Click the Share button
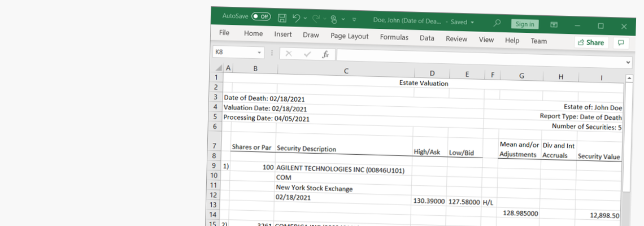Image resolution: width=644 pixels, height=226 pixels. (x=591, y=42)
